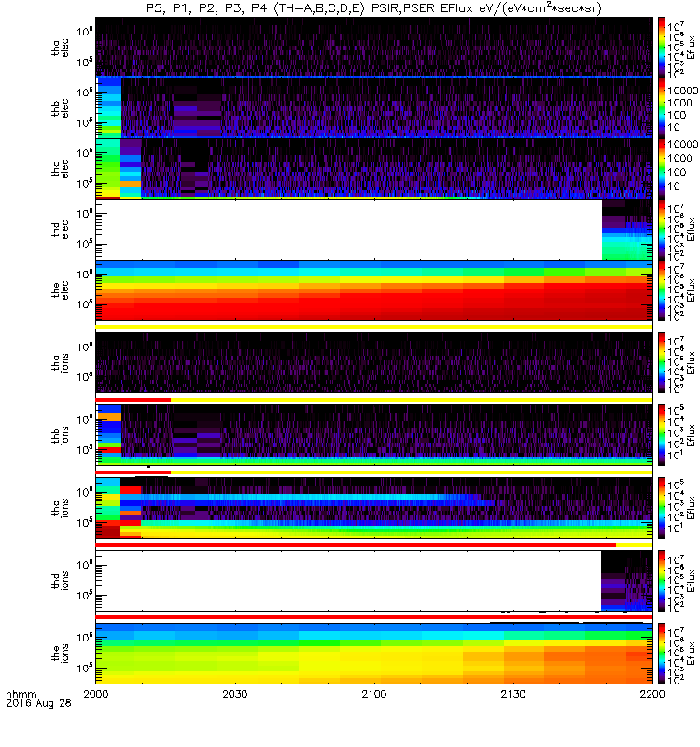Viewport: 700px width, 747px height.
Task: Click the 10000 tick on thb elec colorbar
Action: (683, 91)
